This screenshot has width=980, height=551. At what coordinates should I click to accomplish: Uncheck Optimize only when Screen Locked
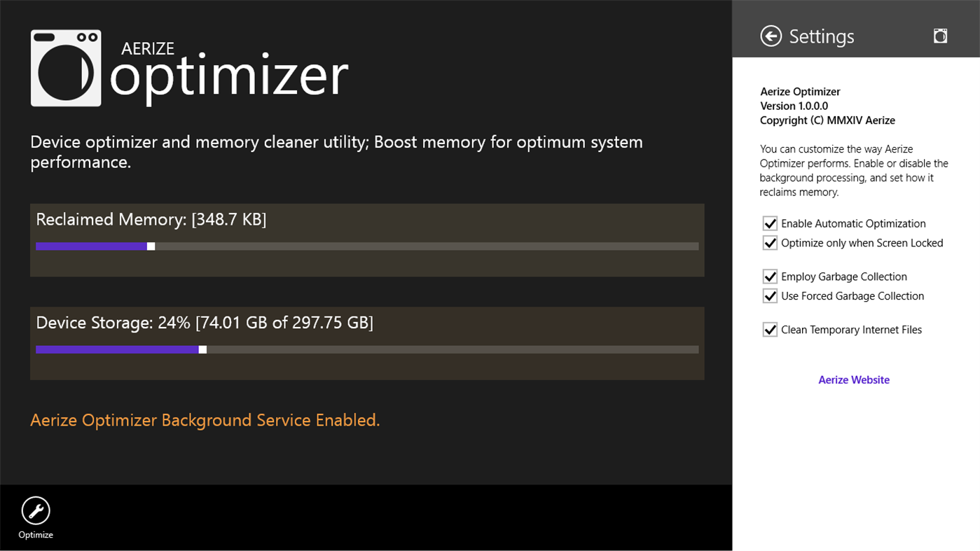coord(770,243)
